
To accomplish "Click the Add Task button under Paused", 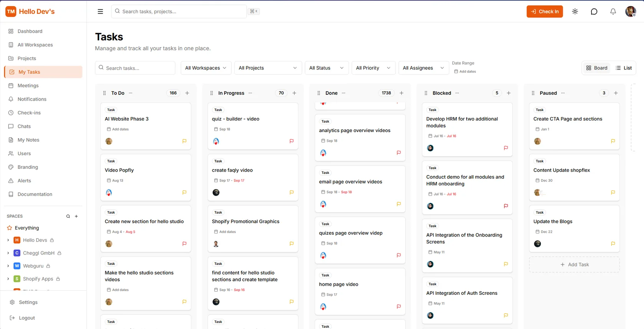I will (574, 265).
